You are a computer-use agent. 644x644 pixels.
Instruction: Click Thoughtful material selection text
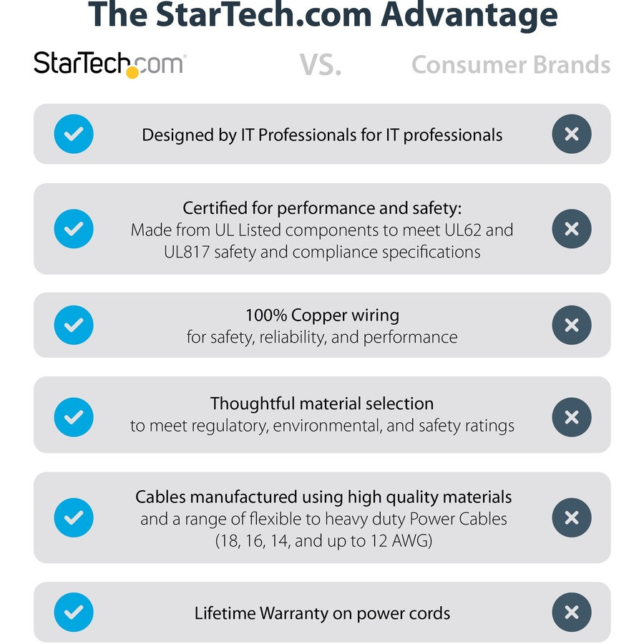coord(322,404)
